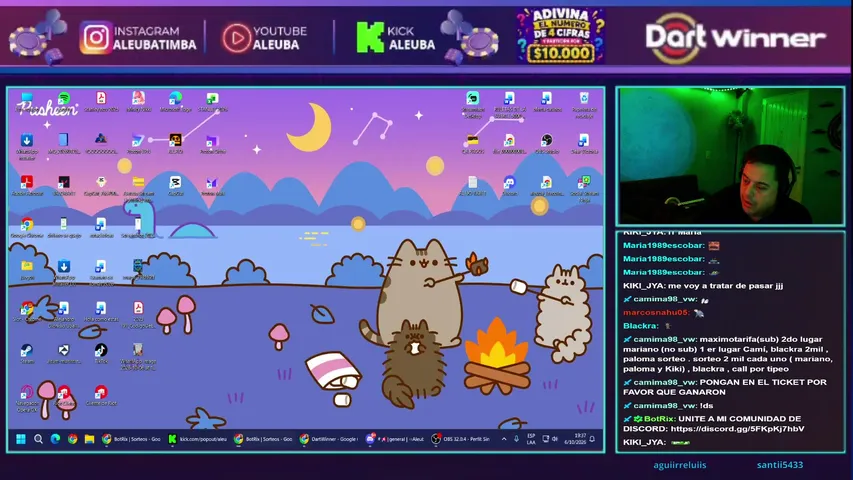Select the green Excel file on desktop
Image resolution: width=853 pixels, height=480 pixels.
pos(212,101)
